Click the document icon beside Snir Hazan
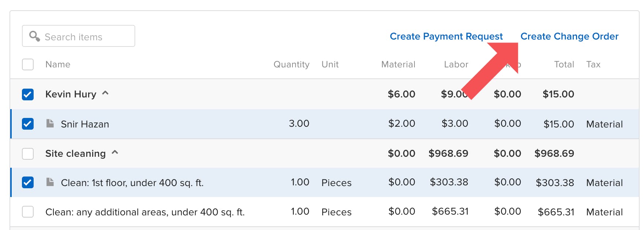644x230 pixels. (x=49, y=123)
